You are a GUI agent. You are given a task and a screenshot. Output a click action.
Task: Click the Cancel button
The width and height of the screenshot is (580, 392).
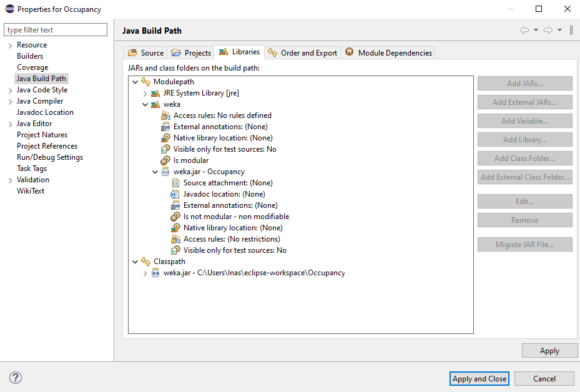click(x=544, y=378)
